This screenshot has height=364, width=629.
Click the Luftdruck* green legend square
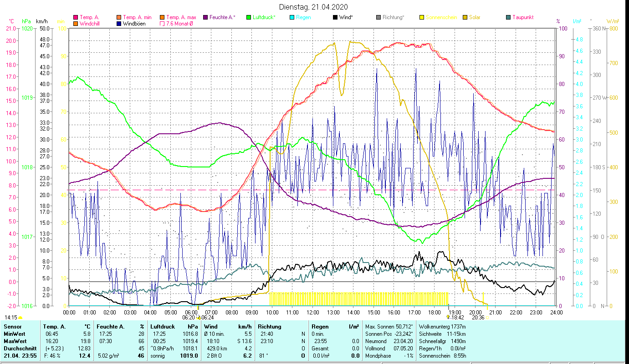(249, 18)
